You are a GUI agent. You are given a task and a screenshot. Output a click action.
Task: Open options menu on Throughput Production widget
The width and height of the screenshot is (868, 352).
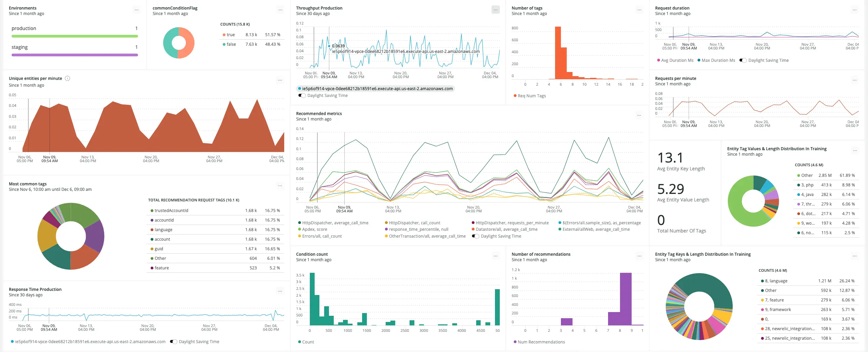495,9
